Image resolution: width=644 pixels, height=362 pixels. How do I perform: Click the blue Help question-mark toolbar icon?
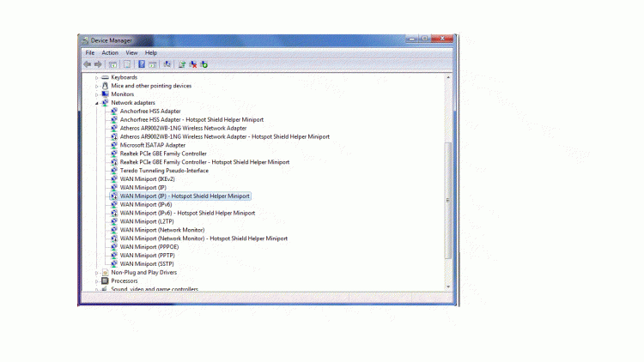click(142, 64)
